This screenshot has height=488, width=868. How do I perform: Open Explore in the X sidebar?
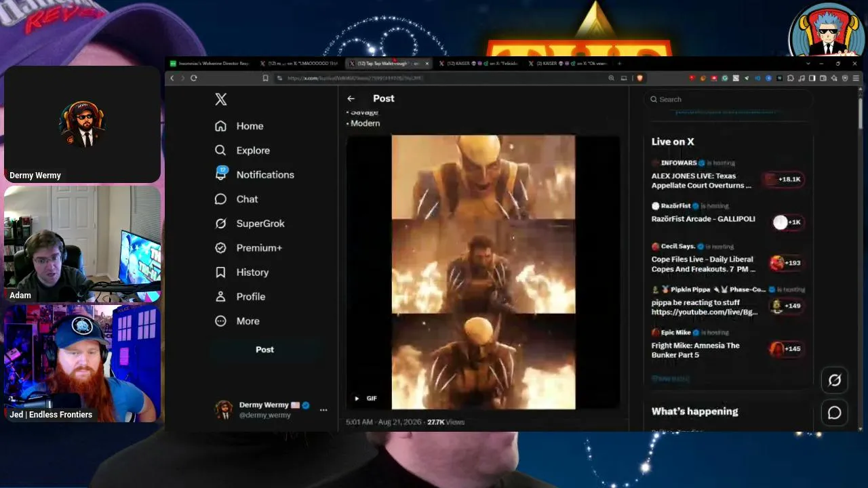(x=242, y=150)
